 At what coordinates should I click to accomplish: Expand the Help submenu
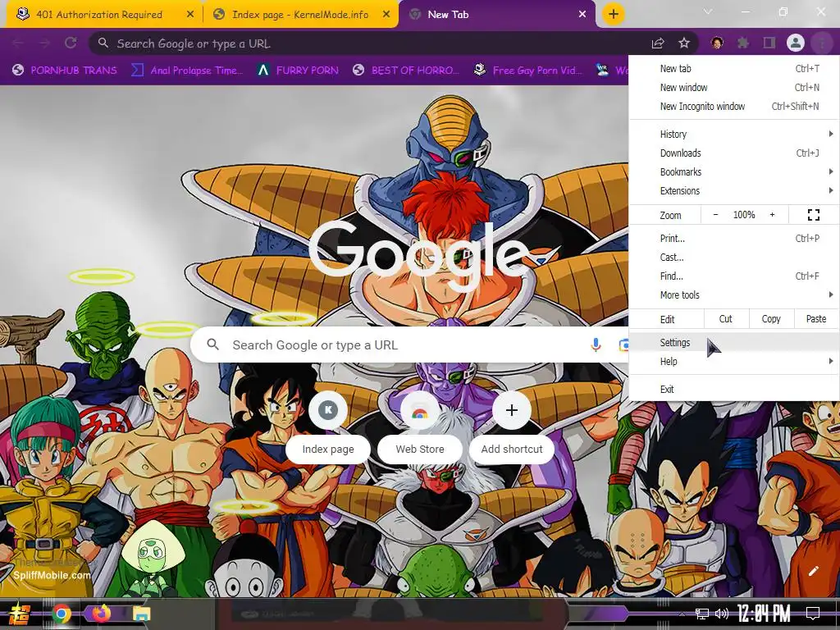click(x=734, y=362)
